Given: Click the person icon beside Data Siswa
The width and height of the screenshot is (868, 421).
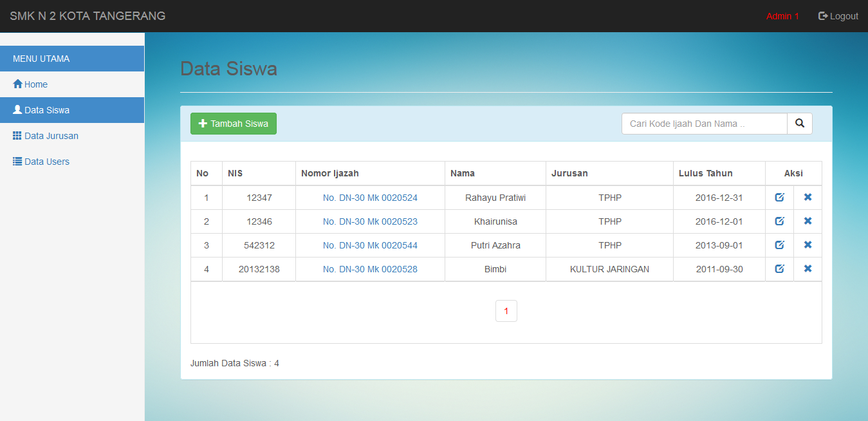Looking at the screenshot, I should click(x=17, y=109).
